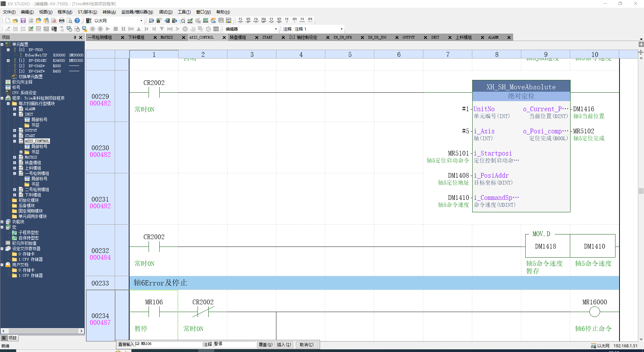Insert SF4 parallel closed contact
The height and width of the screenshot is (352, 644).
point(264,20)
